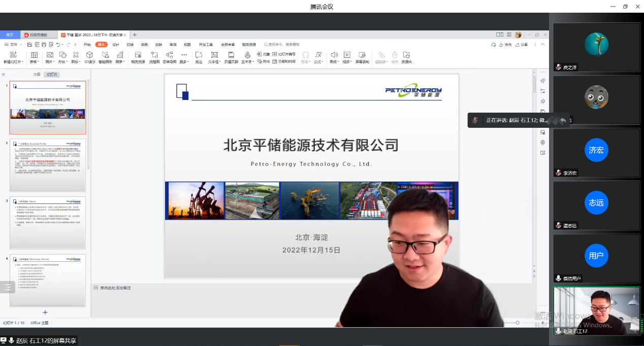Click the save icon in quick toolbar
644x346 pixels.
[30, 45]
